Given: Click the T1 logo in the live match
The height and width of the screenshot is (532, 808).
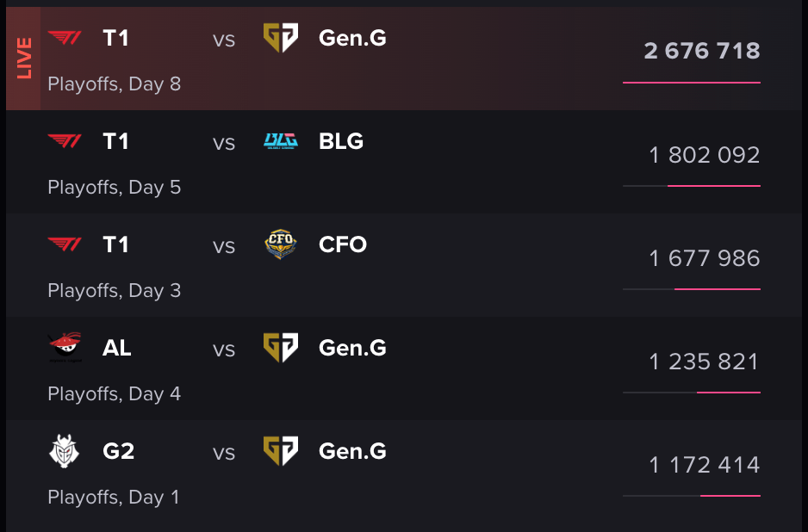Looking at the screenshot, I should point(65,38).
